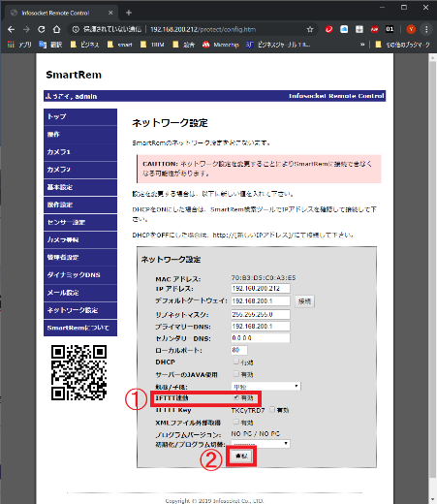Click the サブネットマスク input field
437x504 pixels.
(261, 314)
